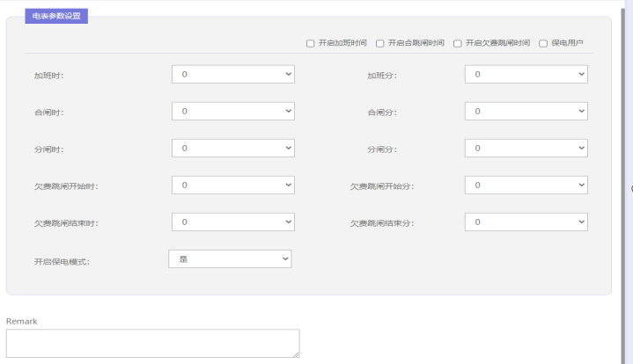Enable the 开启加班时间 checkbox
The height and width of the screenshot is (364, 633).
[311, 43]
